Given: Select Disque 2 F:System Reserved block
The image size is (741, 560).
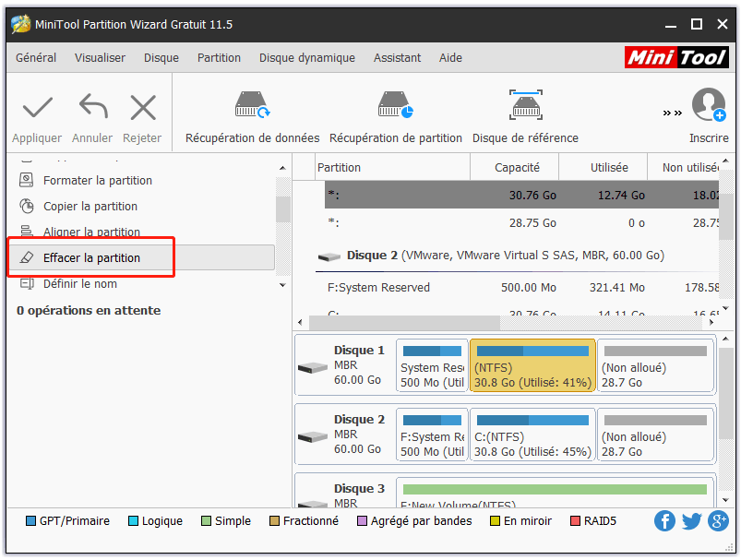Looking at the screenshot, I should coord(432,435).
